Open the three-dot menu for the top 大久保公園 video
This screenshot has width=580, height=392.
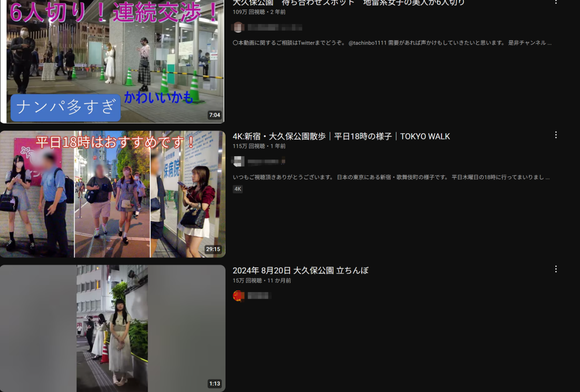tap(556, 2)
